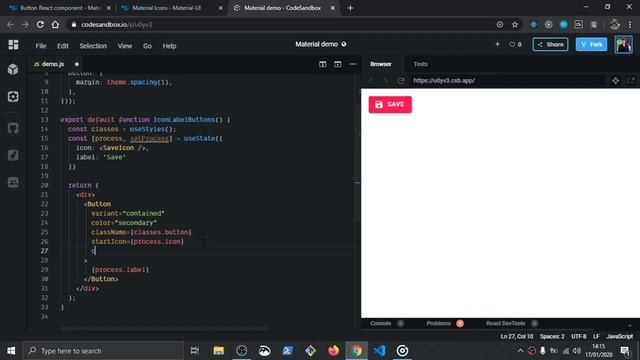
Task: Click the plus icon near likes
Action: 498,44
